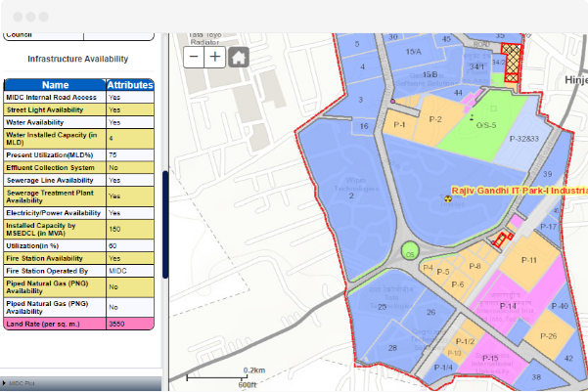Select the Land Rate row in table

pyautogui.click(x=78, y=323)
